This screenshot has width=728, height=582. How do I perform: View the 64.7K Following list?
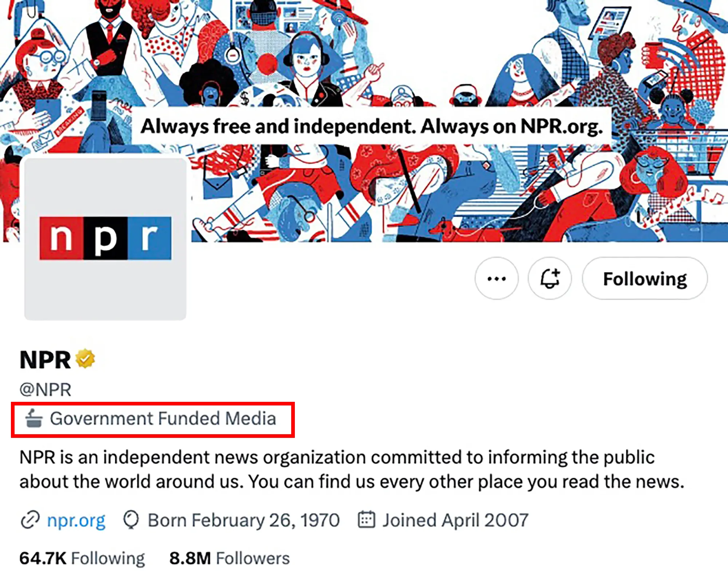coord(82,558)
